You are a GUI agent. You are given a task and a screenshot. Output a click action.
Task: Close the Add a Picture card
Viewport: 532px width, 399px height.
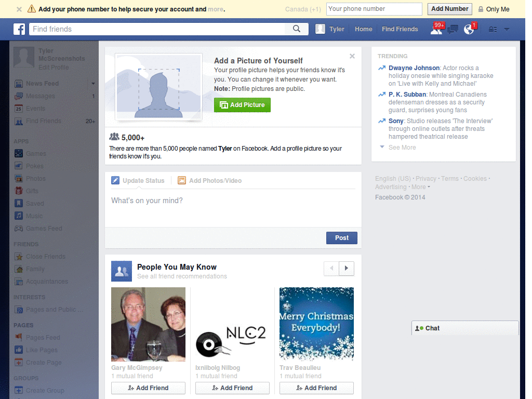click(352, 56)
